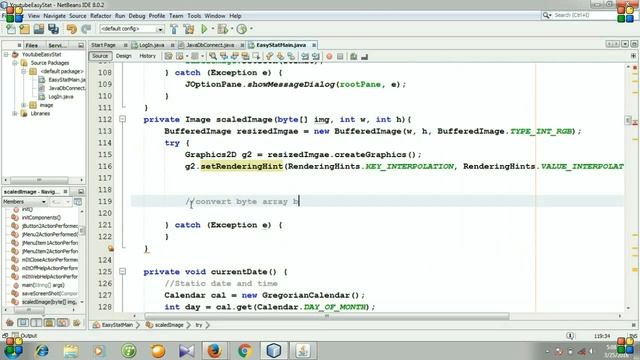Click the New File toolbar icon

pyautogui.click(x=11, y=29)
